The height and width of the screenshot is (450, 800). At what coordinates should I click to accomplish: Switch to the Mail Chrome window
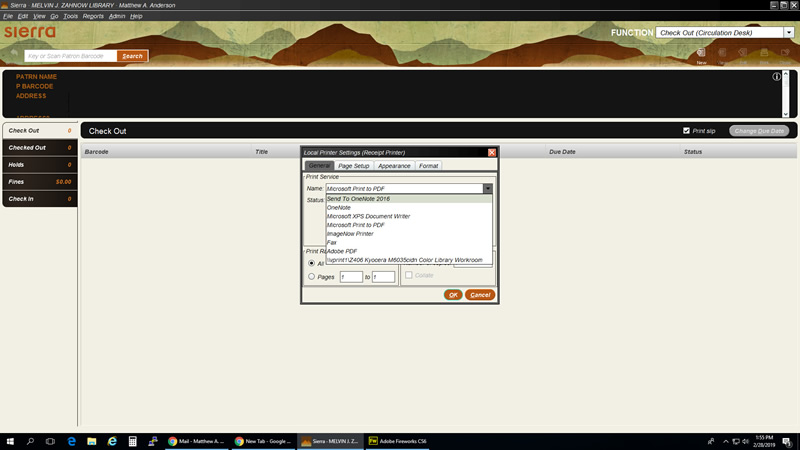point(196,441)
